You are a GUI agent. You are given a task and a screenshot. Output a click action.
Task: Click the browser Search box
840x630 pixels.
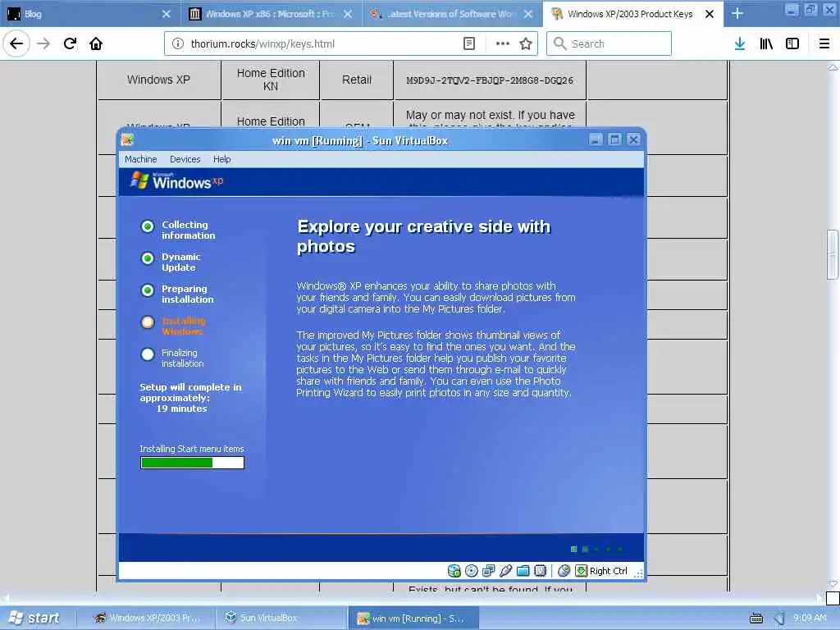pyautogui.click(x=609, y=43)
